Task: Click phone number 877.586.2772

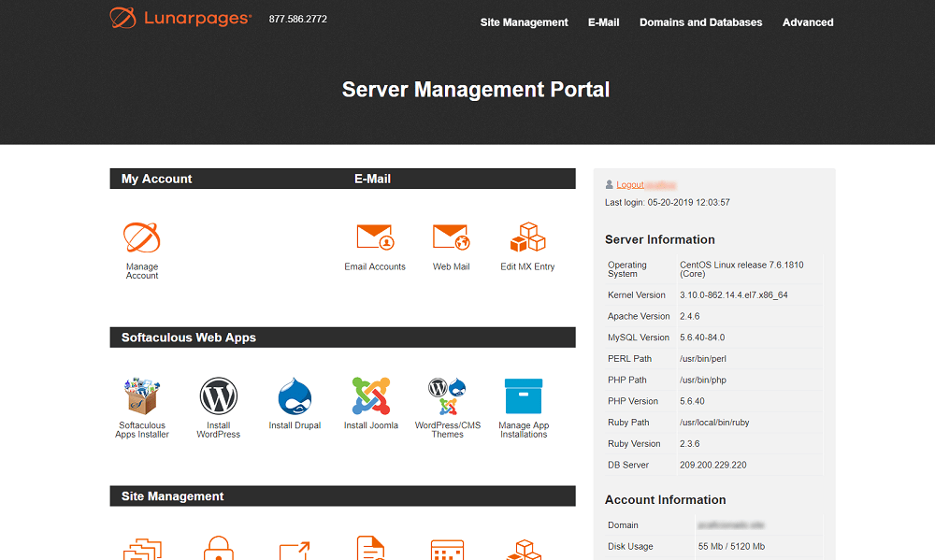Action: pos(297,19)
